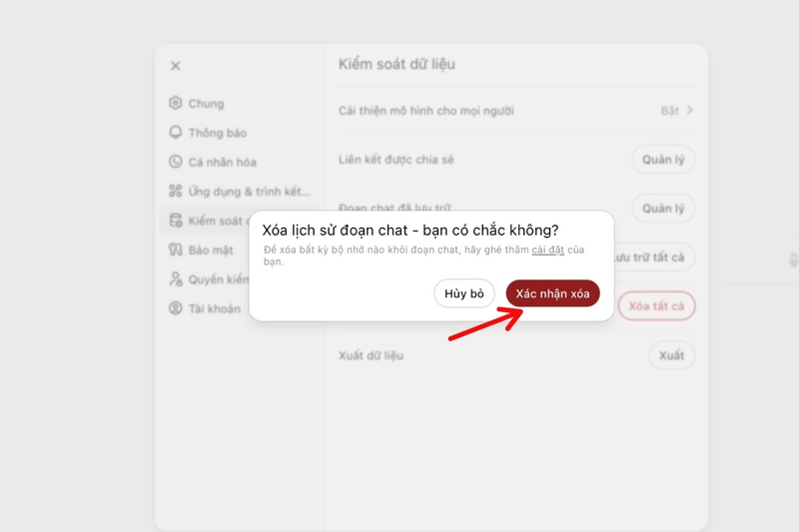Click the Kiểm soát dữ liệu heading

click(397, 64)
